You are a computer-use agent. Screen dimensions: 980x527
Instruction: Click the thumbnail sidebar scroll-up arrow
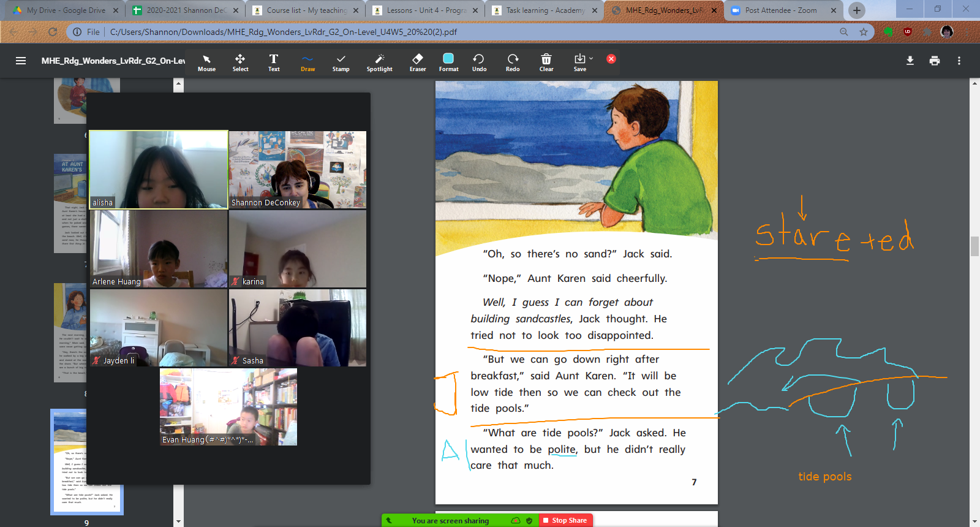click(x=178, y=84)
